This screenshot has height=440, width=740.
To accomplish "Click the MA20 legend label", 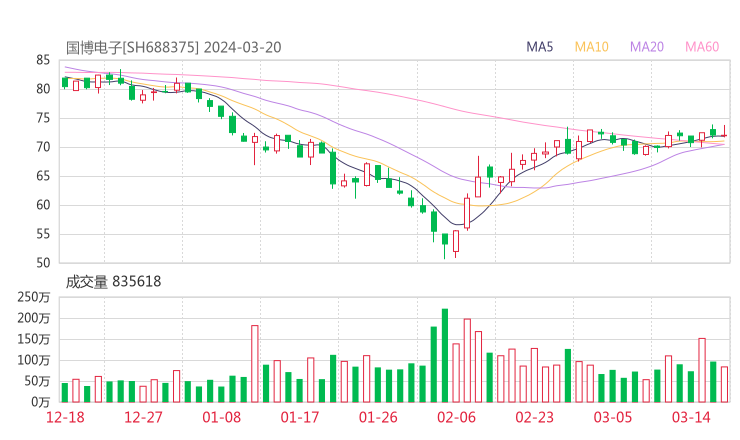I will tap(647, 47).
